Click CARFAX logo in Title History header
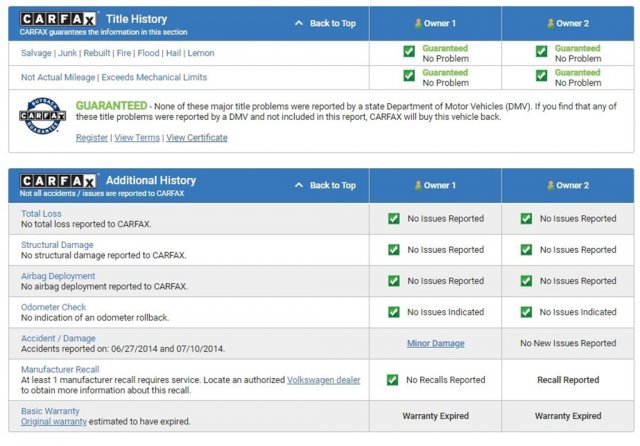This screenshot has width=640, height=446. coord(58,19)
